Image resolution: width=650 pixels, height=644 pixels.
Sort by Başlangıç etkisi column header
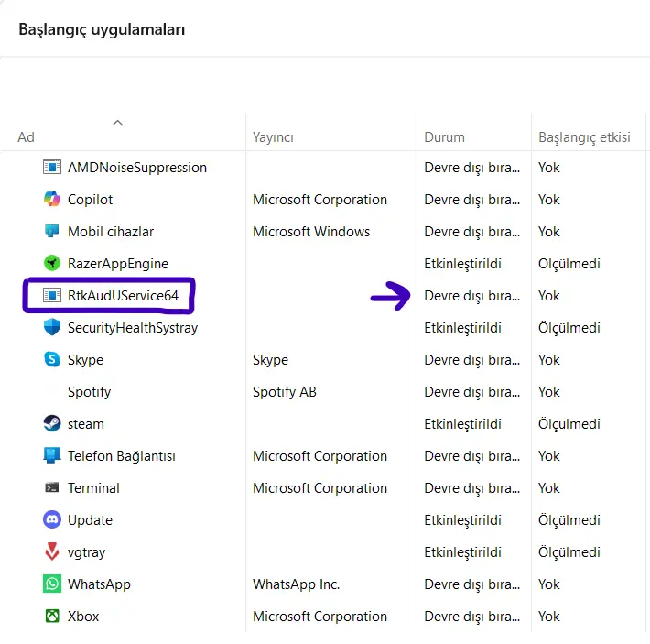(584, 137)
